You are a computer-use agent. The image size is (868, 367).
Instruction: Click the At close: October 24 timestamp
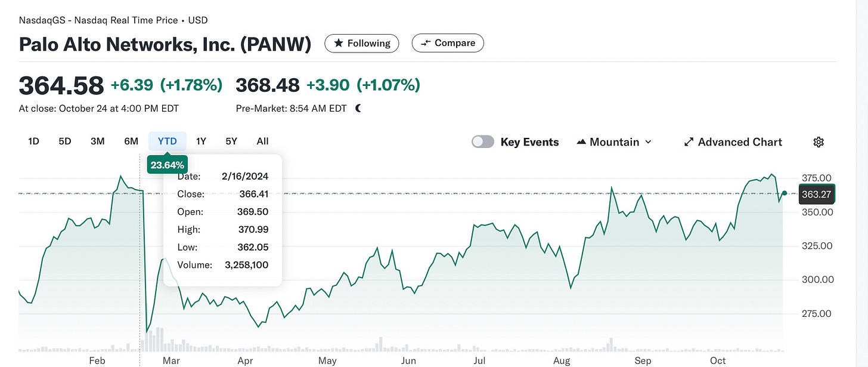click(99, 109)
